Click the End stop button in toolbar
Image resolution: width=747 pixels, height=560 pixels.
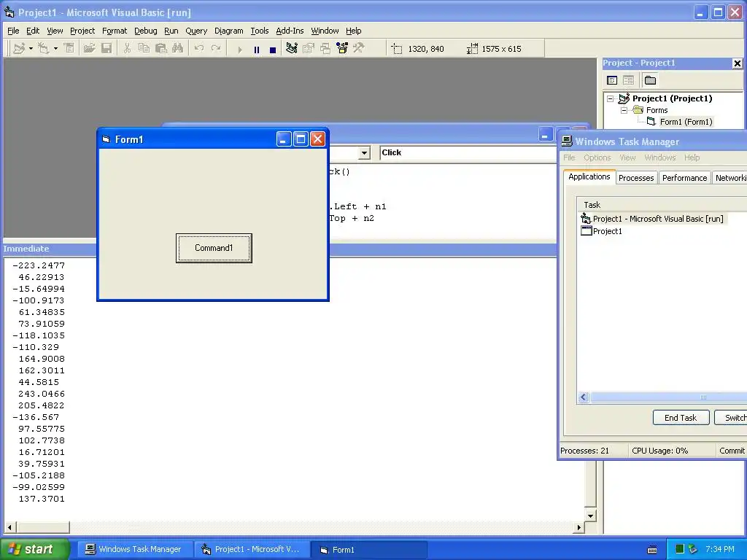pos(273,49)
